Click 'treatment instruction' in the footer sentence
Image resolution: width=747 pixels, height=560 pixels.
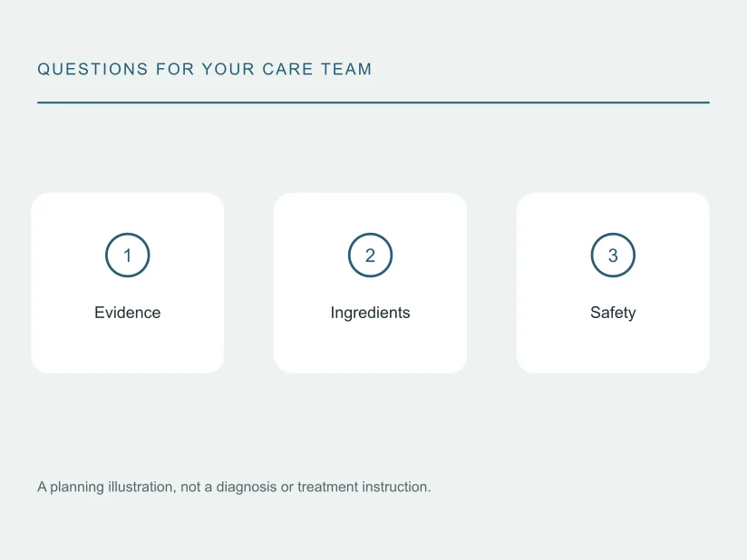click(x=364, y=487)
